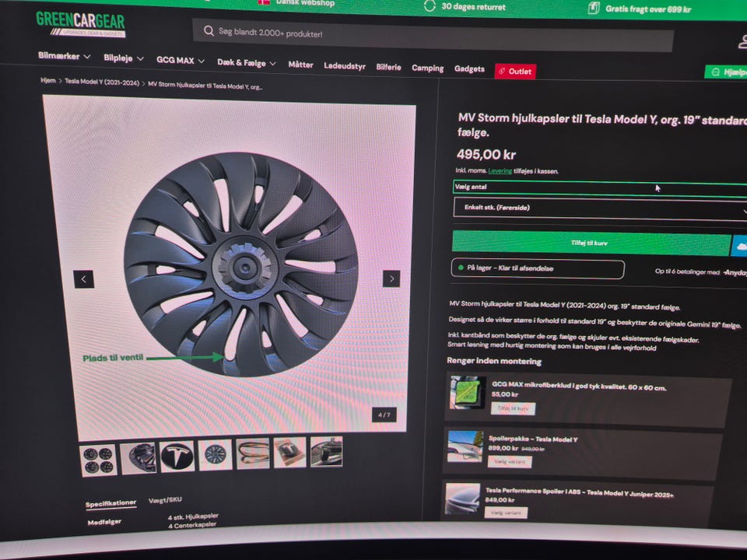Viewport: 747px width, 560px height.
Task: Click the GreenCarGear logo
Action: pyautogui.click(x=80, y=23)
